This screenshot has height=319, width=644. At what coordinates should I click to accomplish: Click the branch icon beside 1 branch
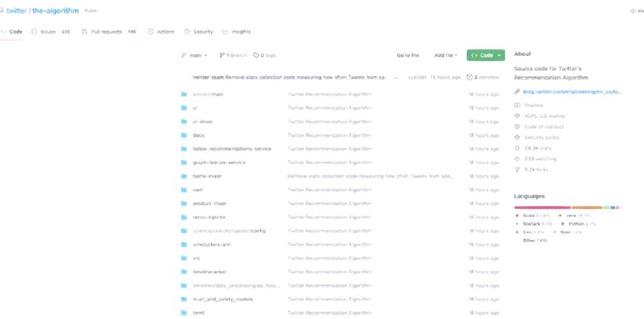222,55
